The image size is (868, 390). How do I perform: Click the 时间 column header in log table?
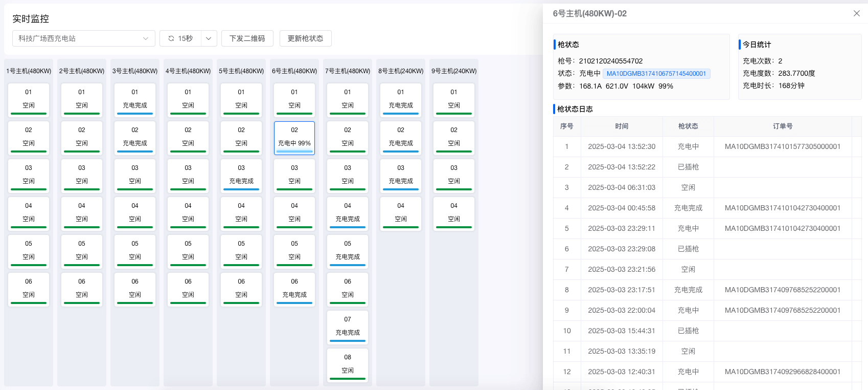pyautogui.click(x=622, y=126)
